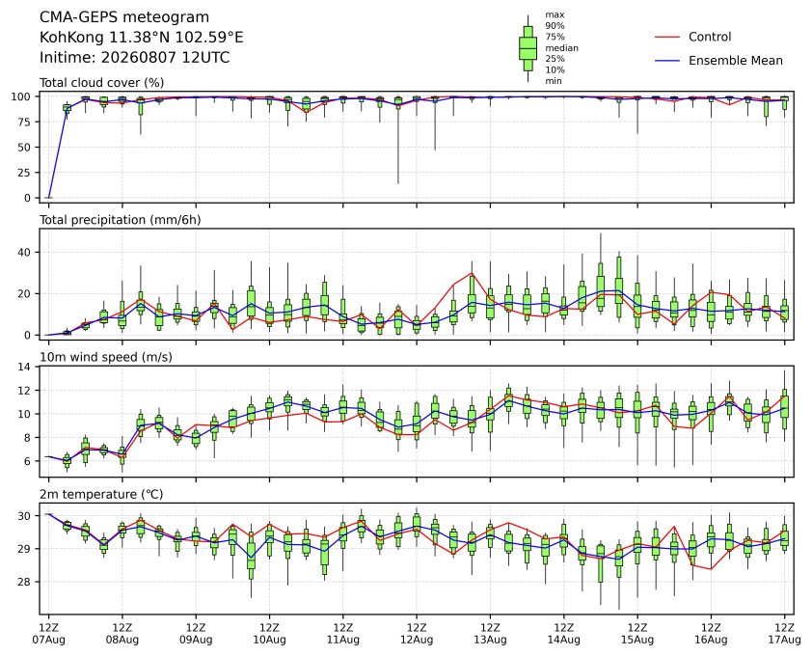Click the 14 tick on the wind speed axis
Viewport: 812px width, 656px height.
click(26, 367)
